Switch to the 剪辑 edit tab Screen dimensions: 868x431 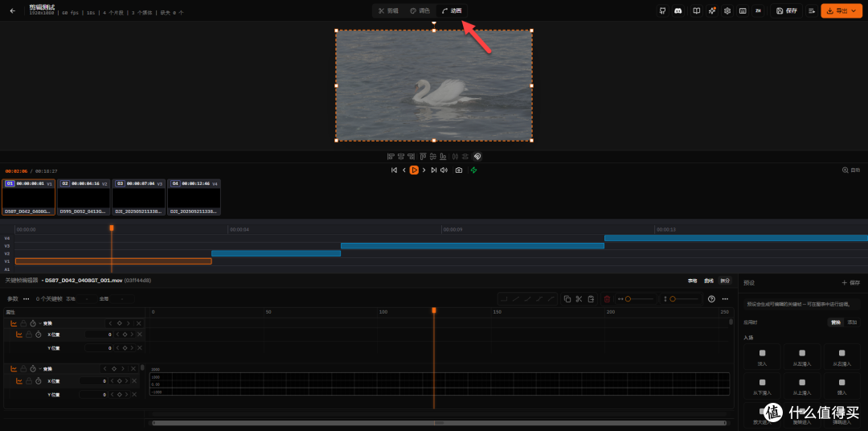click(389, 10)
